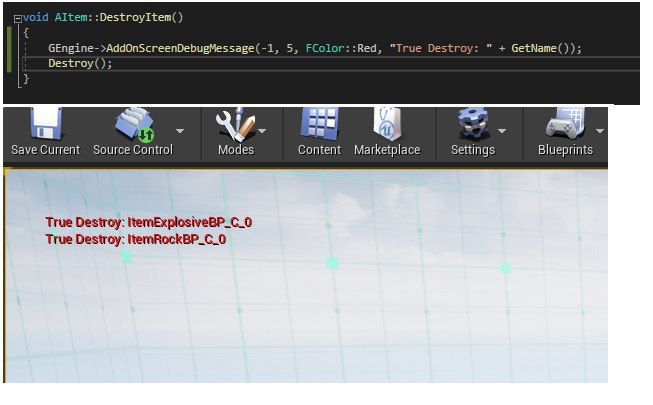653x405 pixels.
Task: Click the GEngine pointer in code
Action: point(71,48)
